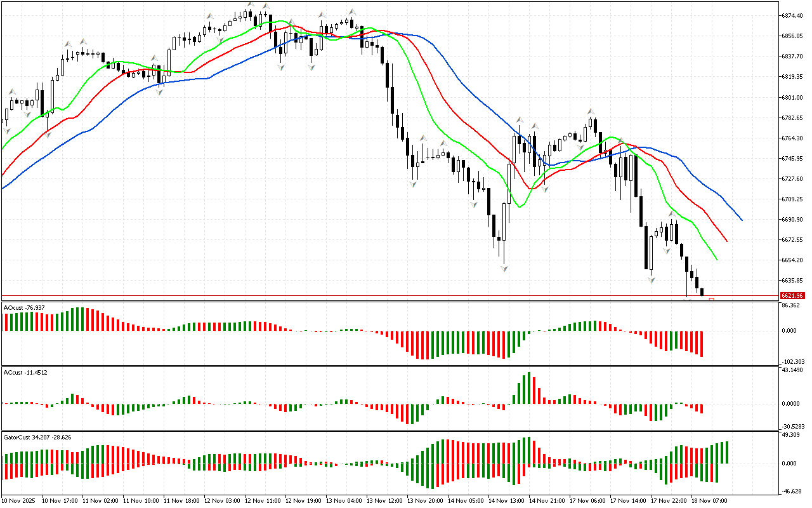
Task: Click the down fractal arrow below the 14 Nov low
Action: coord(504,269)
